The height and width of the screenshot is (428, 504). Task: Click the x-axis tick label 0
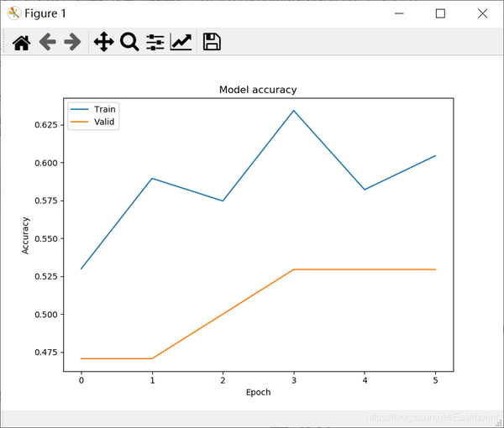[x=81, y=380]
